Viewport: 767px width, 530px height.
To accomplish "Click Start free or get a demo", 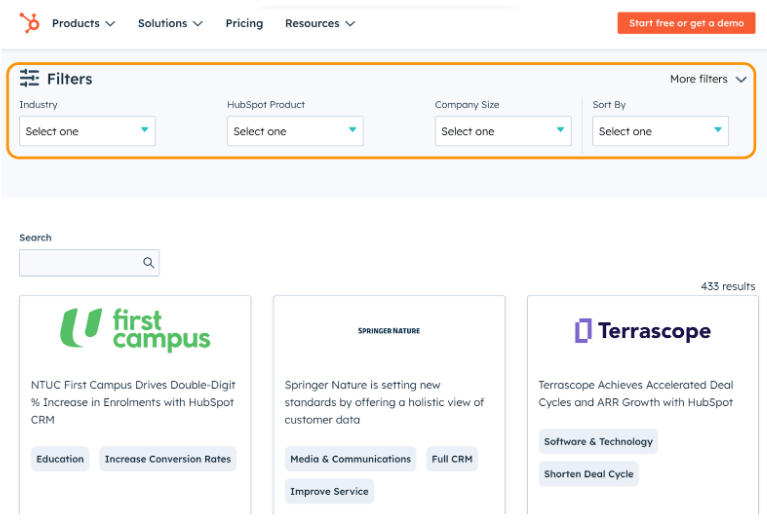I will [686, 23].
